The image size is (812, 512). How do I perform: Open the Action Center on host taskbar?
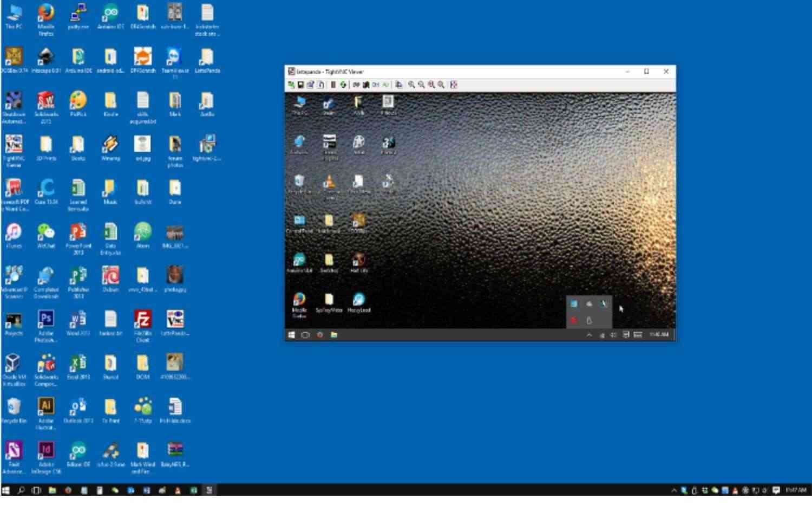click(776, 490)
